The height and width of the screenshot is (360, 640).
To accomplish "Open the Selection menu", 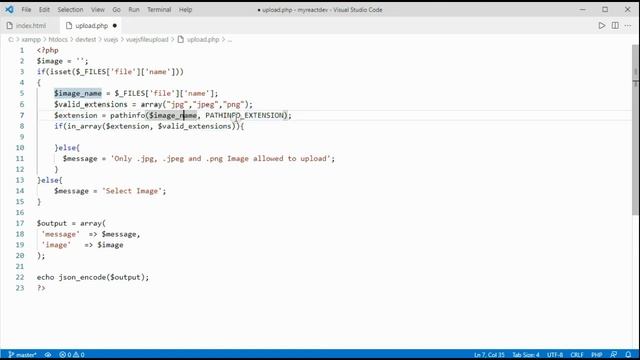I will (x=70, y=9).
